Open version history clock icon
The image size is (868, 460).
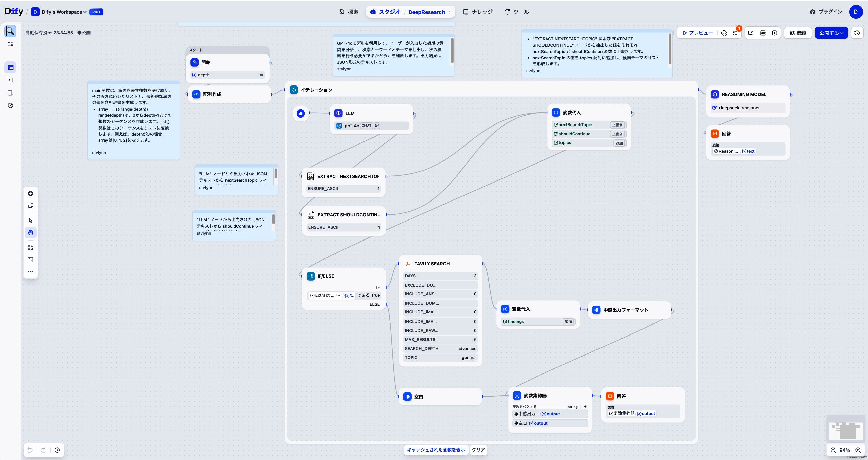[857, 33]
